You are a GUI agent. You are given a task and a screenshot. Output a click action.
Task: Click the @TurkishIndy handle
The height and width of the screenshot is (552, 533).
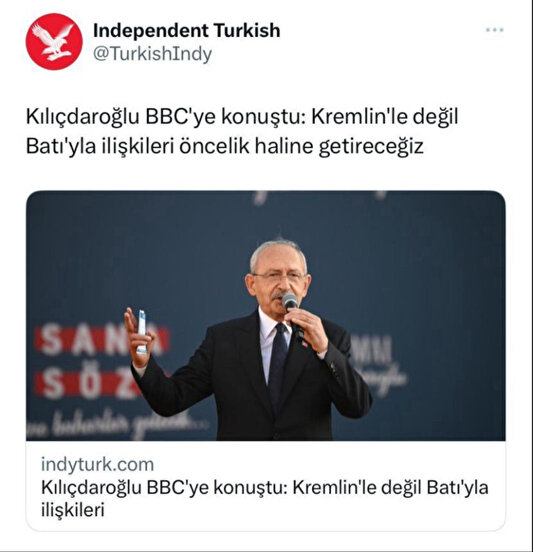[152, 54]
